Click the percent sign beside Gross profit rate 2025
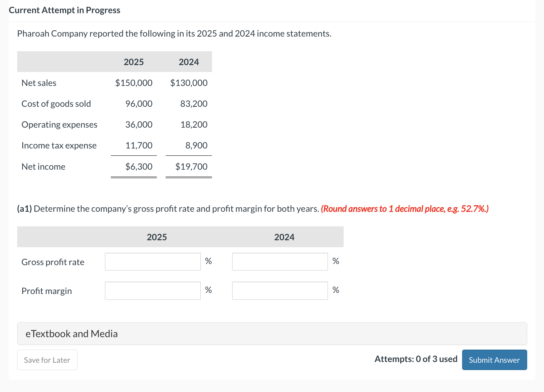The height and width of the screenshot is (392, 544). tap(208, 261)
